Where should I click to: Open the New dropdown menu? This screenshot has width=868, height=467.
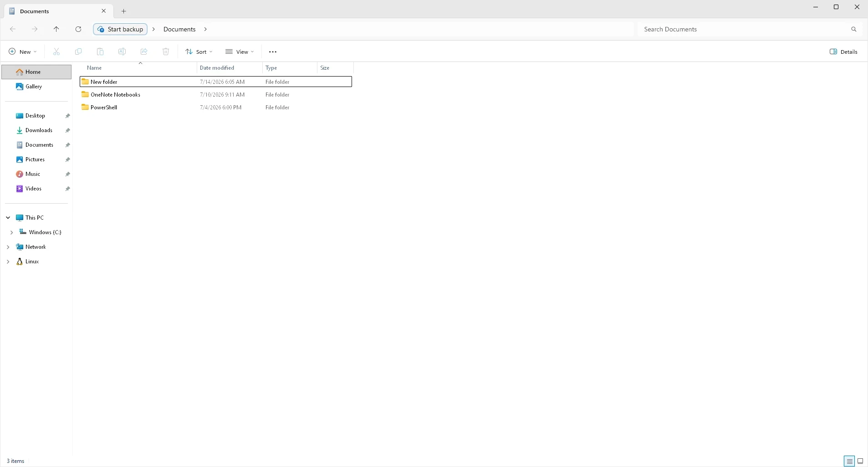tap(23, 52)
